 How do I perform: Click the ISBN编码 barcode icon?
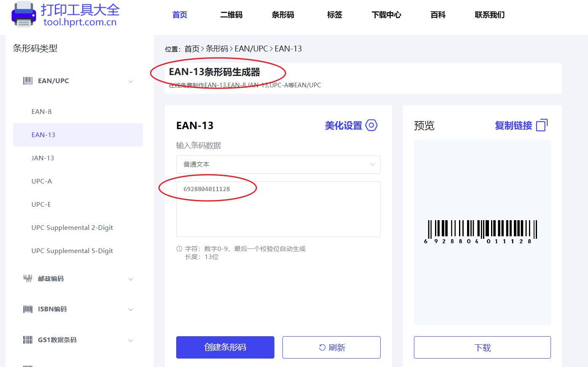pyautogui.click(x=27, y=309)
